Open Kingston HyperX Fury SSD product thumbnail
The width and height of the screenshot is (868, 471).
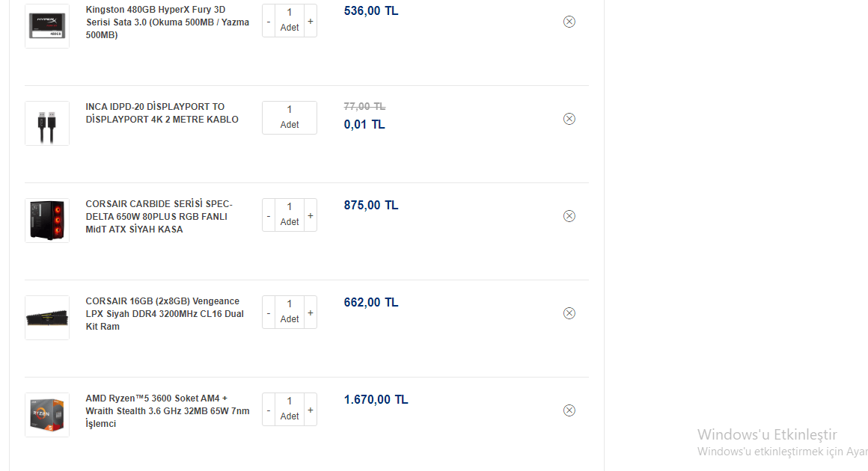pos(47,26)
